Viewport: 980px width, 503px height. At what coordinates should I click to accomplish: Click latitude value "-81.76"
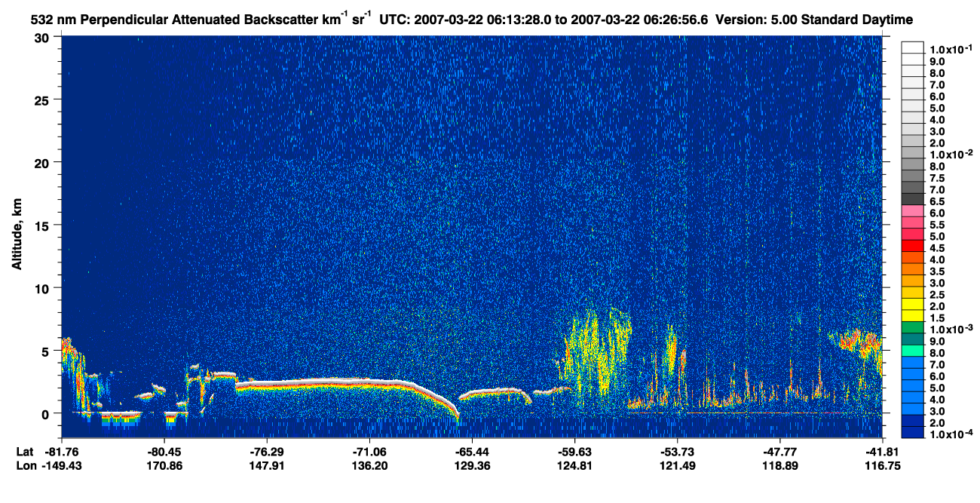tap(61, 452)
